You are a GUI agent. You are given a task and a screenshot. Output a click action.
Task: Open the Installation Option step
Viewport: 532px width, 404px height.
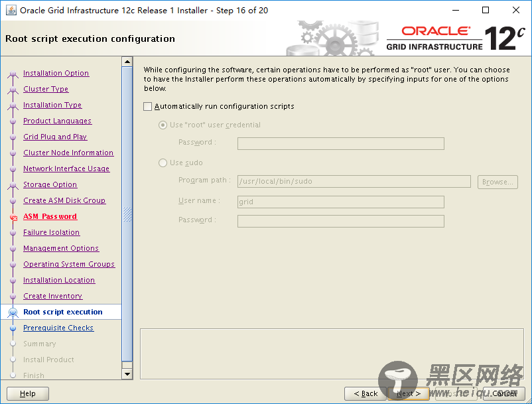[x=56, y=73]
